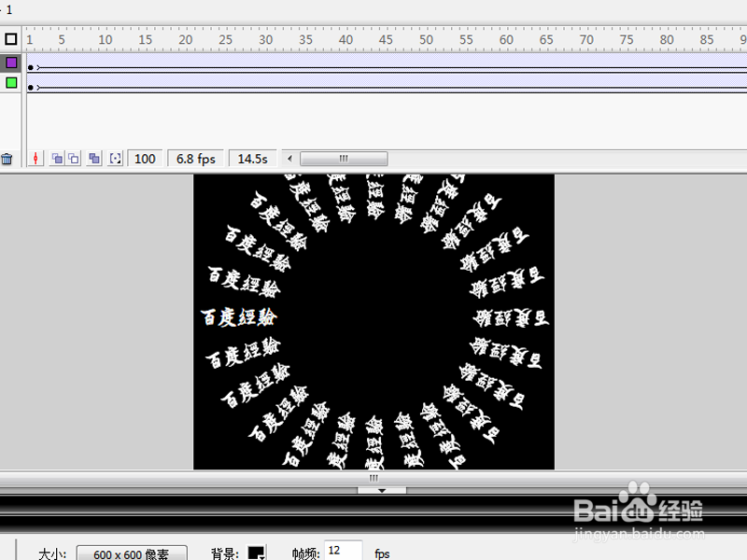This screenshot has width=747, height=560.
Task: Select first keyframe of purple layer
Action: coord(31,67)
